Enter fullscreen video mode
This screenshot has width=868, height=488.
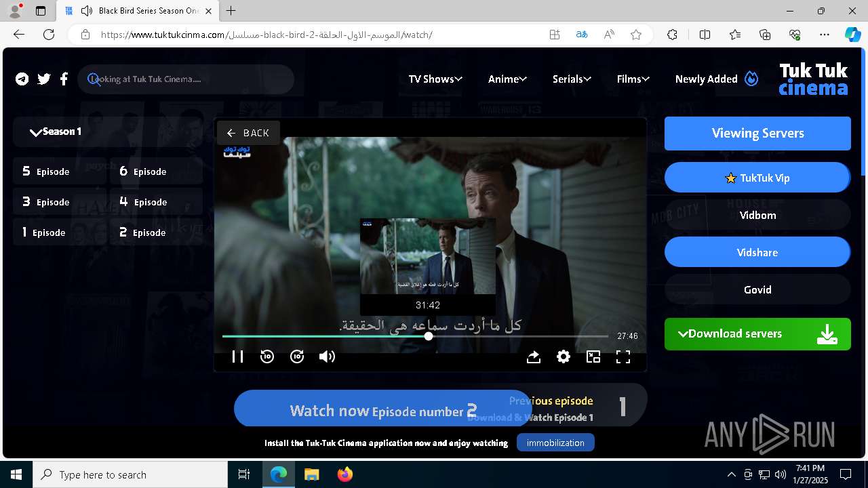pos(623,357)
